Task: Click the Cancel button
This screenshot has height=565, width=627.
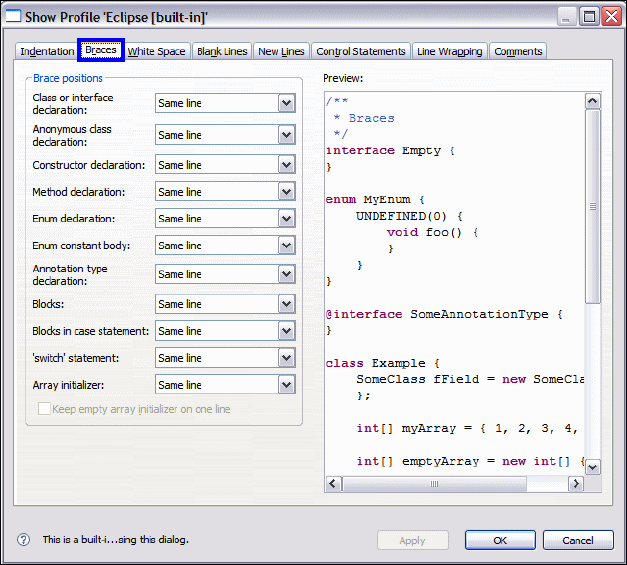Action: tap(578, 541)
